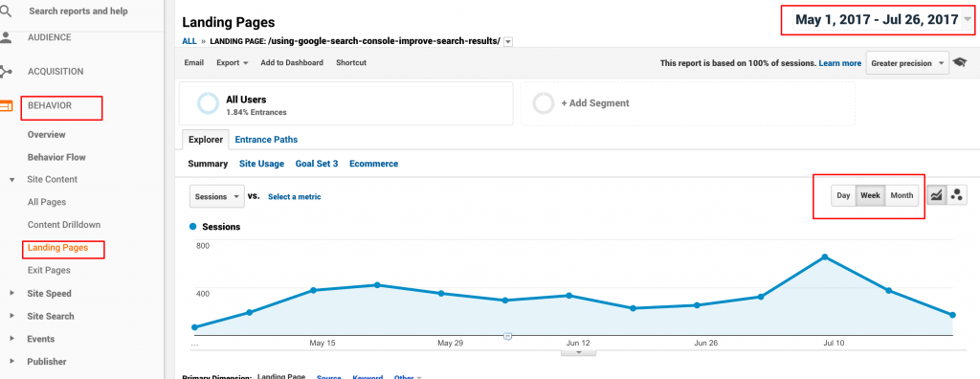Open All Pages report
Image resolution: width=980 pixels, height=379 pixels.
(47, 202)
